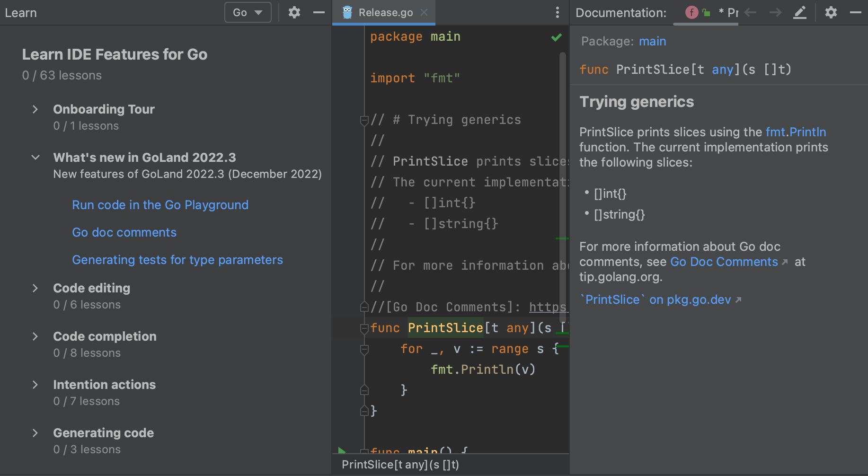Click '0 / 7 lessons' under Intention actions
Viewport: 868px width, 476px height.
click(x=87, y=401)
